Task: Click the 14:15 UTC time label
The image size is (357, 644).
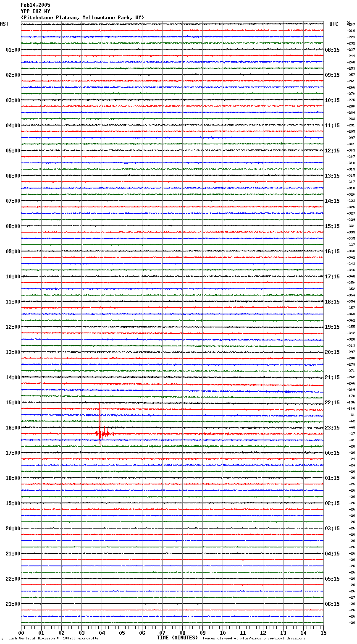Action: 332,201
